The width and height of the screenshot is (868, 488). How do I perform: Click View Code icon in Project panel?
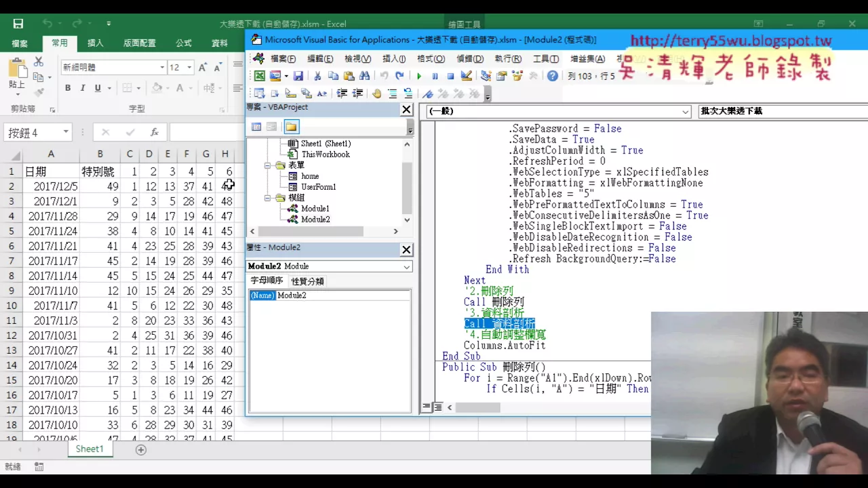point(256,127)
